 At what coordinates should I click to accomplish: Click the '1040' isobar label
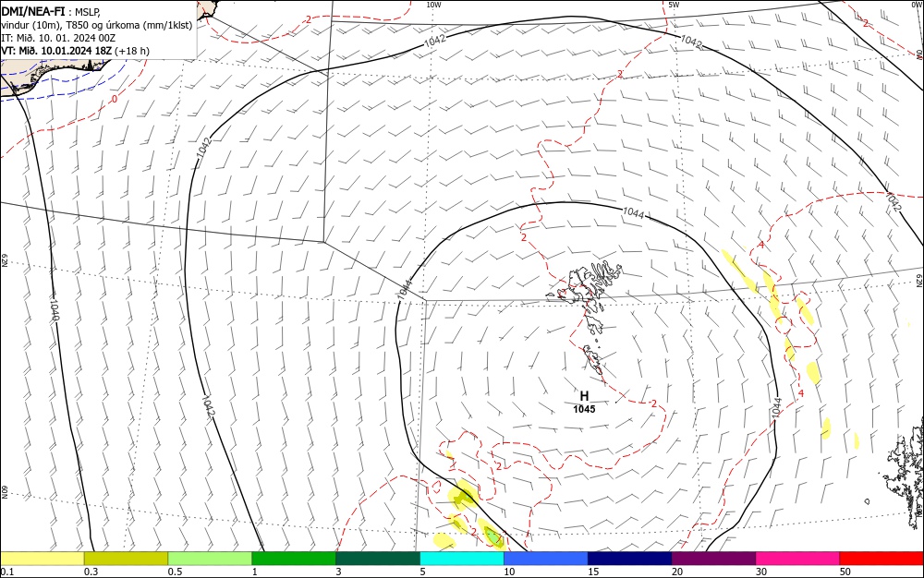[x=55, y=310]
